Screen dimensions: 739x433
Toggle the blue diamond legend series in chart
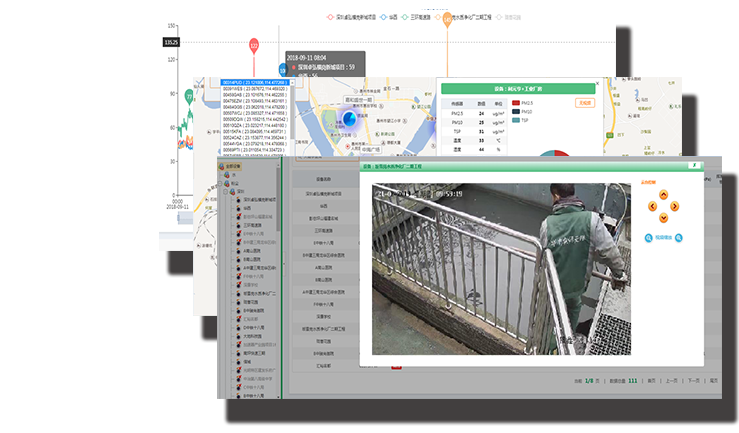(x=383, y=17)
